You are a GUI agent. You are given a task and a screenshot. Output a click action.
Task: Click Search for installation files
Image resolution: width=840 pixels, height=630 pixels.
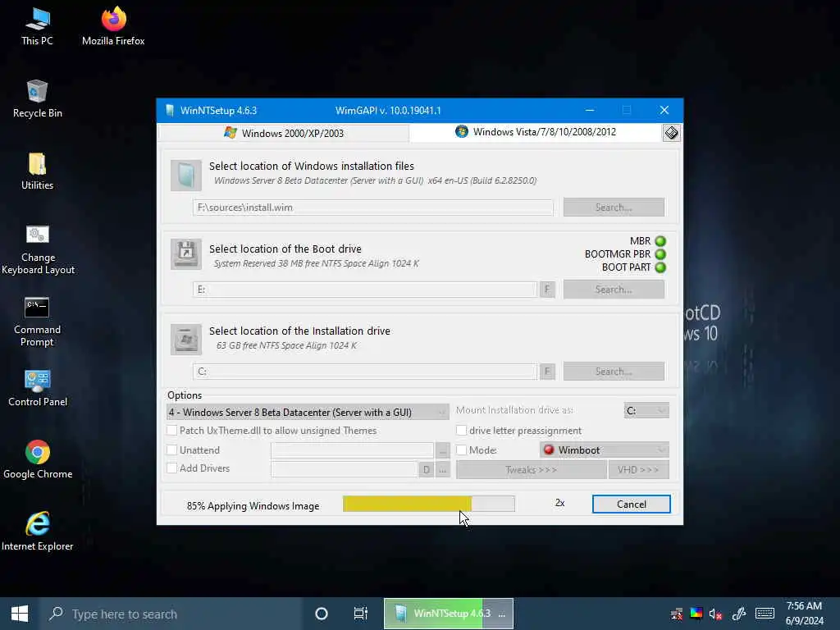point(614,208)
